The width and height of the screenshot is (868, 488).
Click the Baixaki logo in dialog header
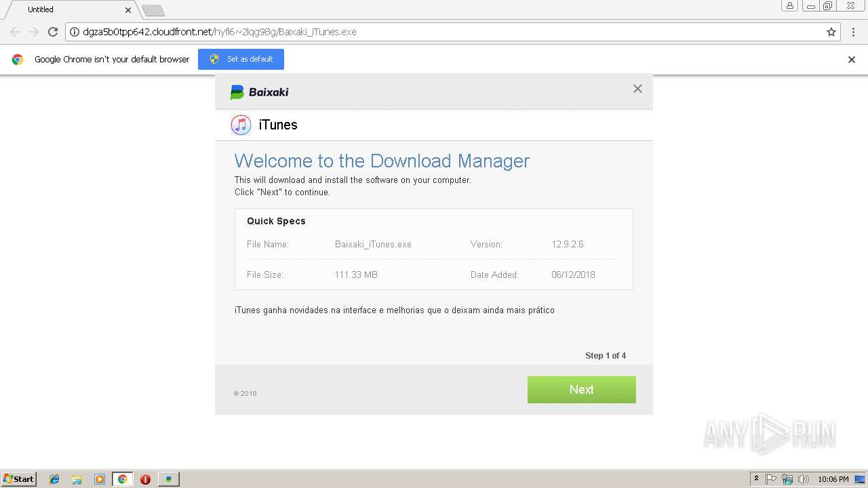click(260, 92)
